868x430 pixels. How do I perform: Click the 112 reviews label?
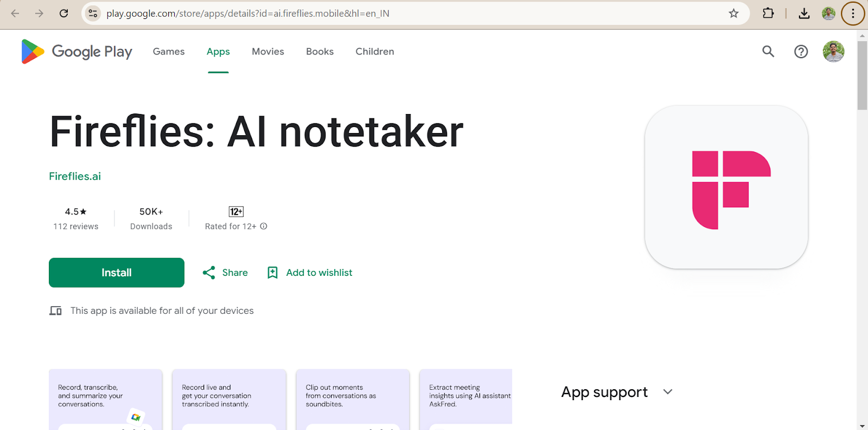point(76,226)
